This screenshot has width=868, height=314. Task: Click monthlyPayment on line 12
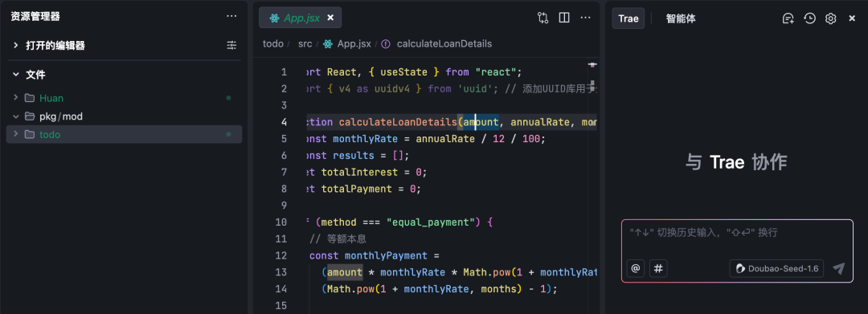[x=386, y=255]
